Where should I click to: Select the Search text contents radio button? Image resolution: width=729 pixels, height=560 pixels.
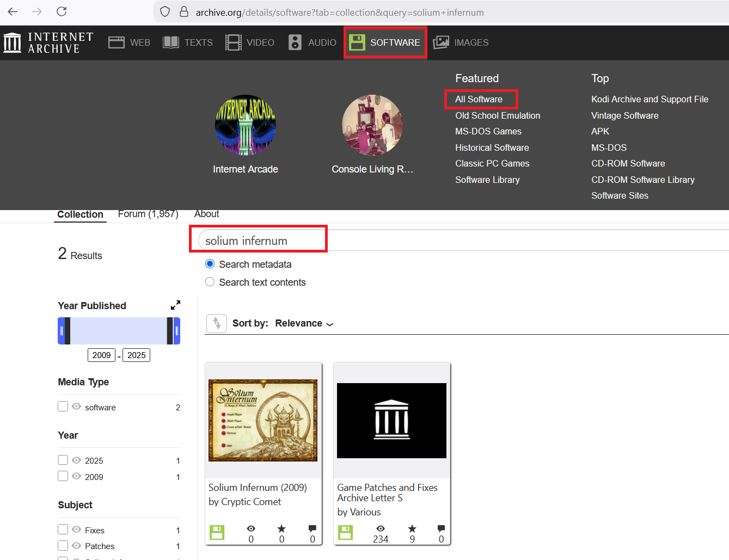(210, 282)
